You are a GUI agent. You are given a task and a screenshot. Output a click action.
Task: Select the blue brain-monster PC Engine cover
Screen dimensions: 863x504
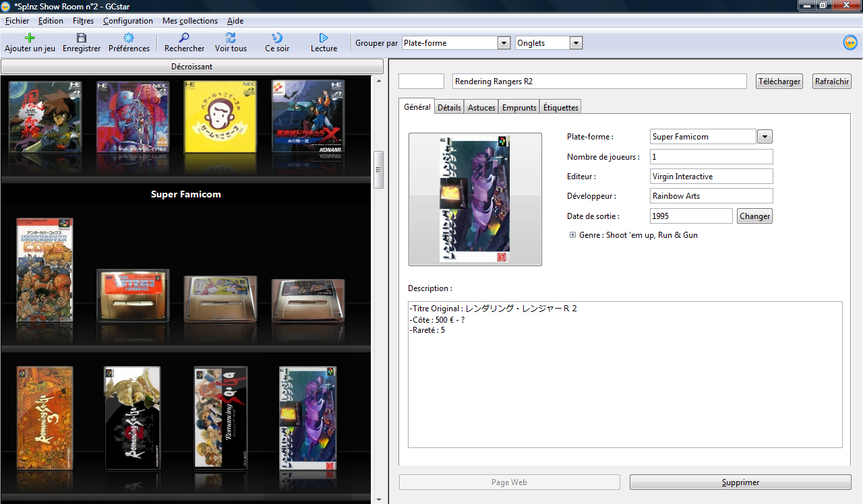(133, 117)
